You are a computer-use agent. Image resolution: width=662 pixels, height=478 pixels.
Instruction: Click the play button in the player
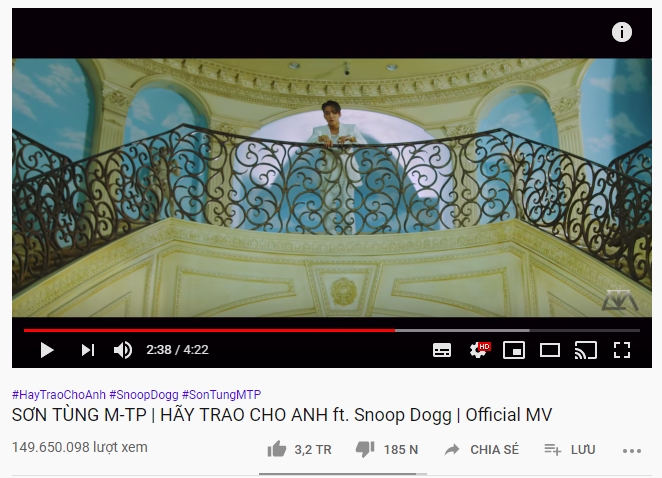click(x=46, y=350)
